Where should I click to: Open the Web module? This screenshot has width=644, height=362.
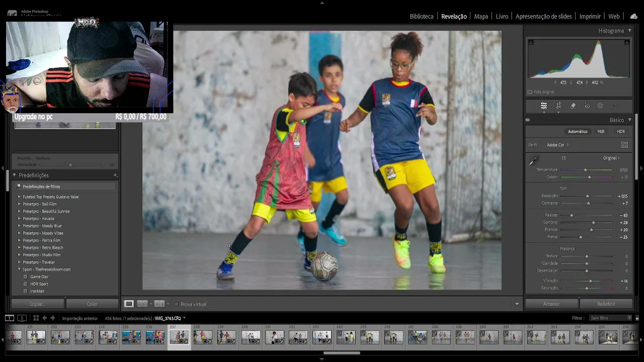[x=614, y=16]
